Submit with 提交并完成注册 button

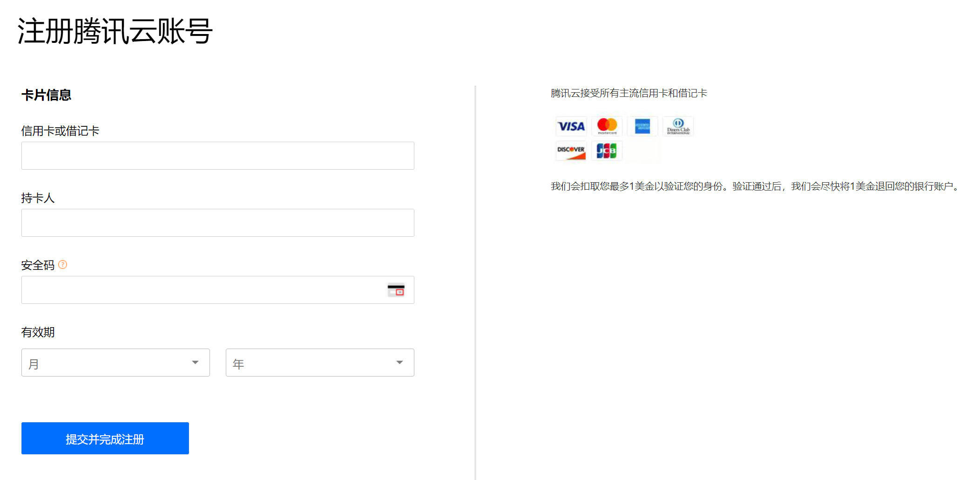(x=105, y=439)
